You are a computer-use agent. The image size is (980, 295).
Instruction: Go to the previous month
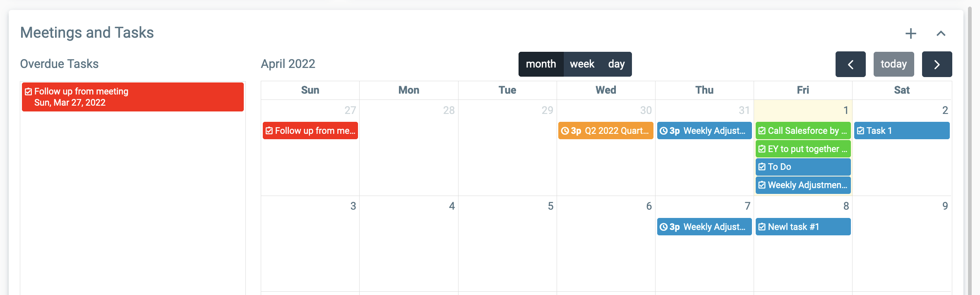tap(850, 64)
